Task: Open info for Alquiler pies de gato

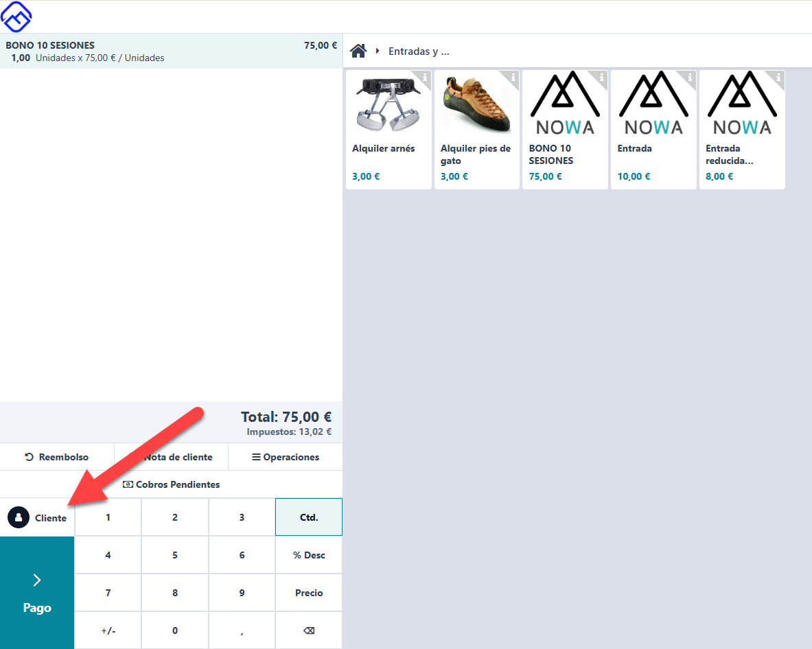Action: point(513,77)
